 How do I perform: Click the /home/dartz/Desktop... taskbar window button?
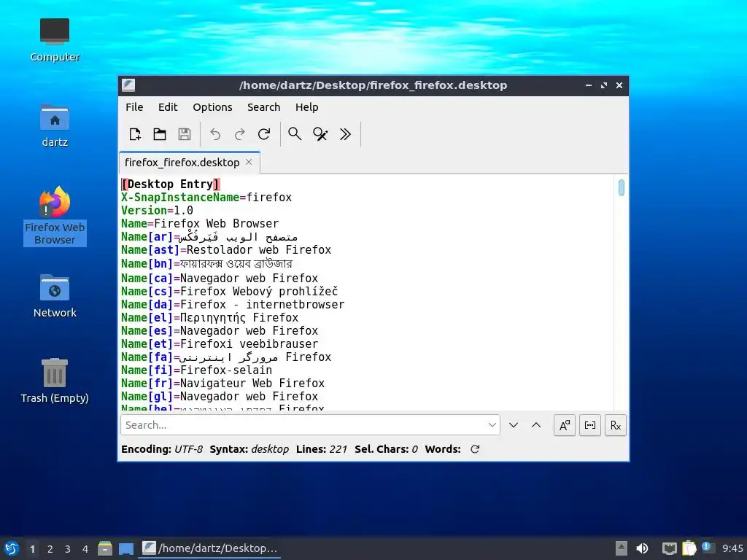click(210, 548)
